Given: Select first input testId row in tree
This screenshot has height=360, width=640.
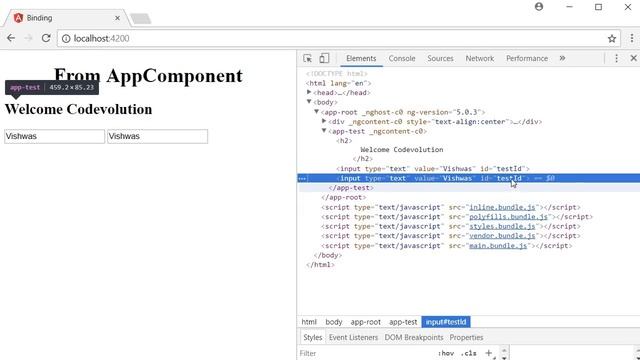Looking at the screenshot, I should click(x=433, y=169).
